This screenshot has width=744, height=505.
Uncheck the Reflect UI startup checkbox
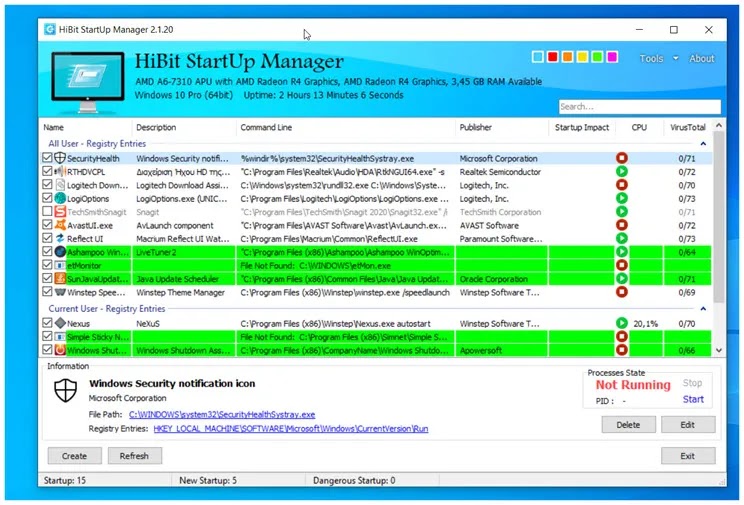coord(47,238)
